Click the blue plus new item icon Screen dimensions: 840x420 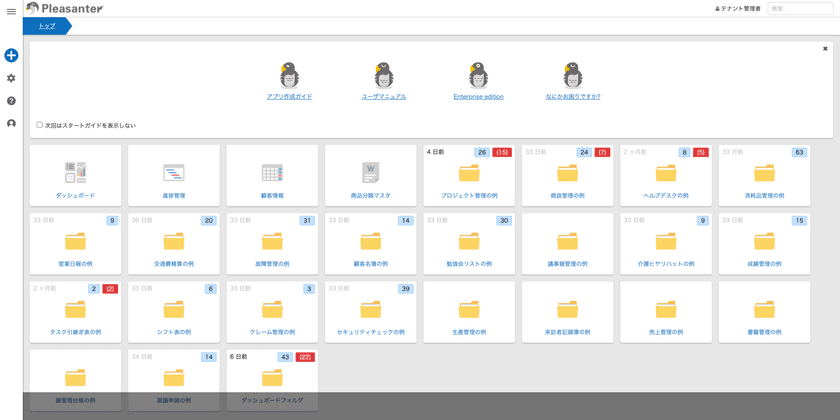11,56
